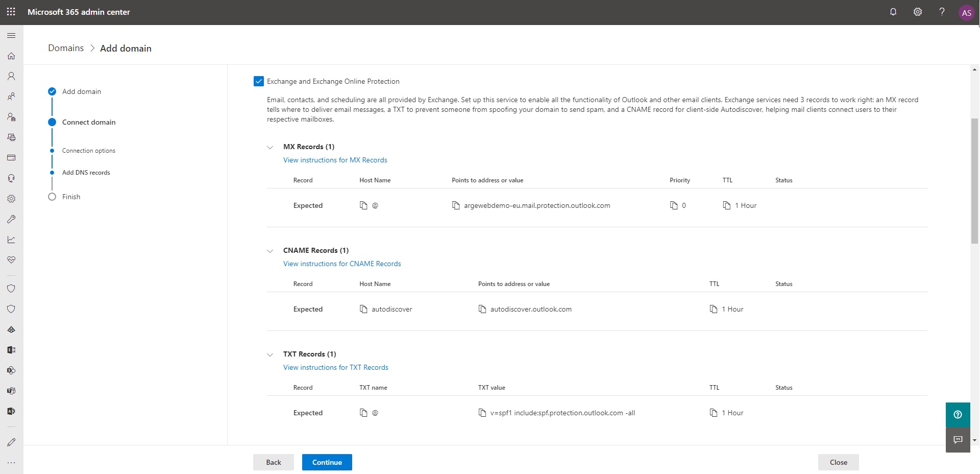Open the SharePoint admin center icon
This screenshot has width=980, height=474.
pos(11,370)
